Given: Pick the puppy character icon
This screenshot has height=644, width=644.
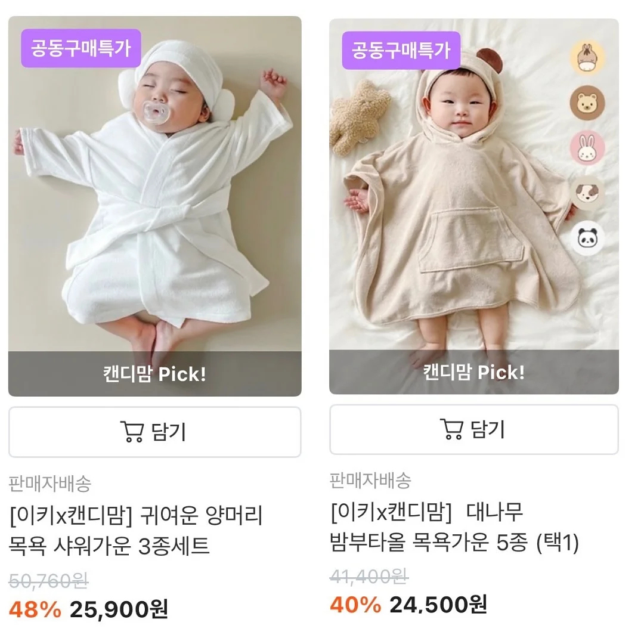Looking at the screenshot, I should click(587, 193).
